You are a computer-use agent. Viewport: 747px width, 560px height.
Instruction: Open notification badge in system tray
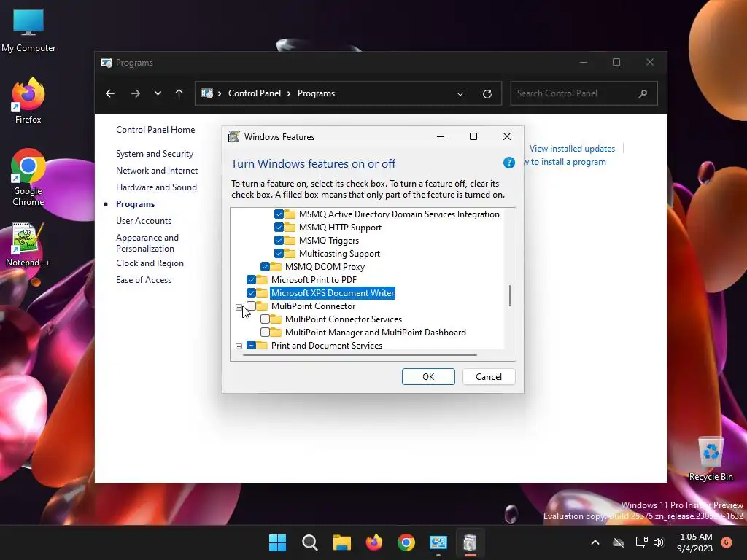(727, 542)
